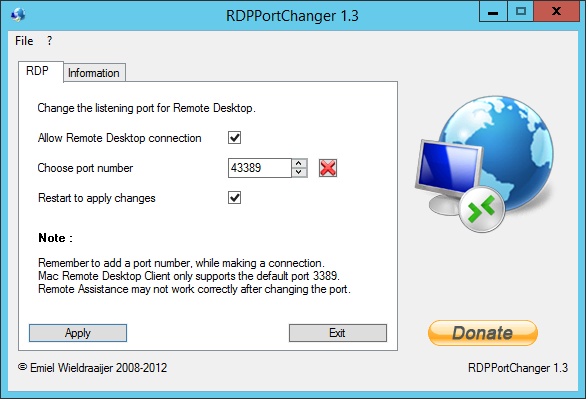
Task: Minimize the RDPPortChanger window
Action: coord(493,12)
